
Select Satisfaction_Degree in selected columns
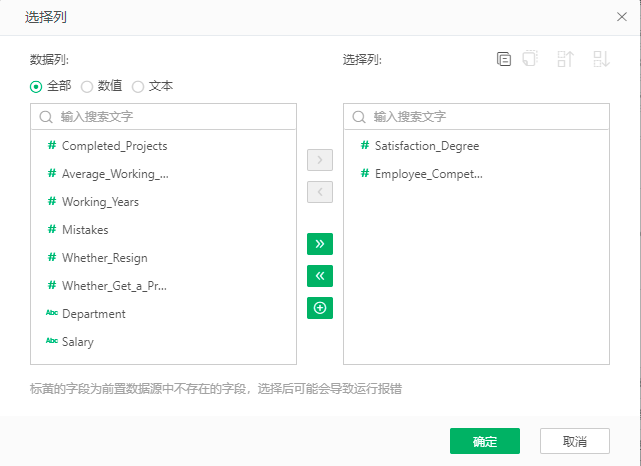pos(427,146)
